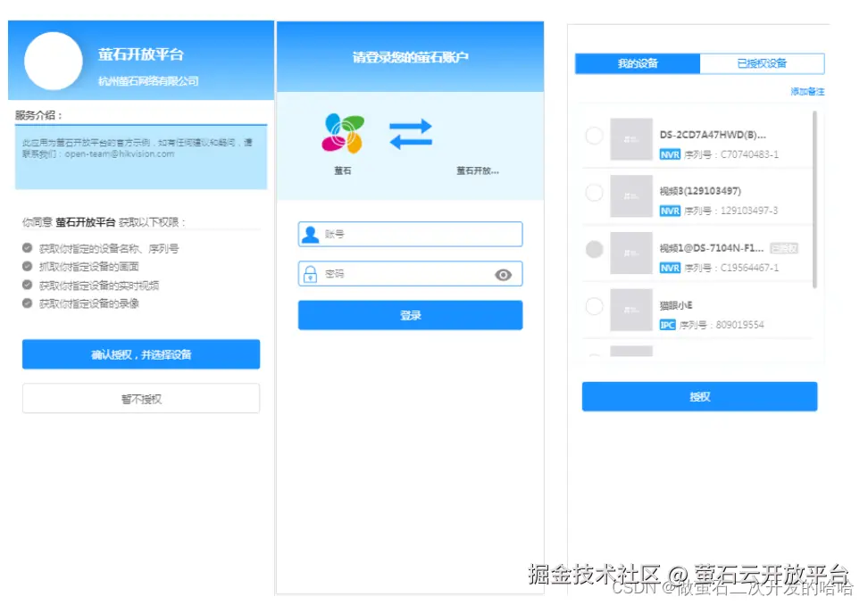Click the 服务介绍： heading
Viewport: 868px width, 605px height.
coord(38,116)
